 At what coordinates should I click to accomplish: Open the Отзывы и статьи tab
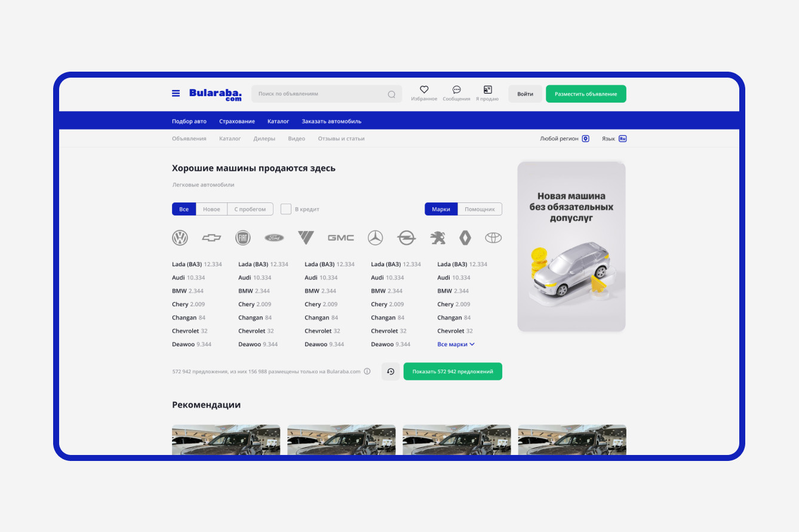(x=342, y=139)
